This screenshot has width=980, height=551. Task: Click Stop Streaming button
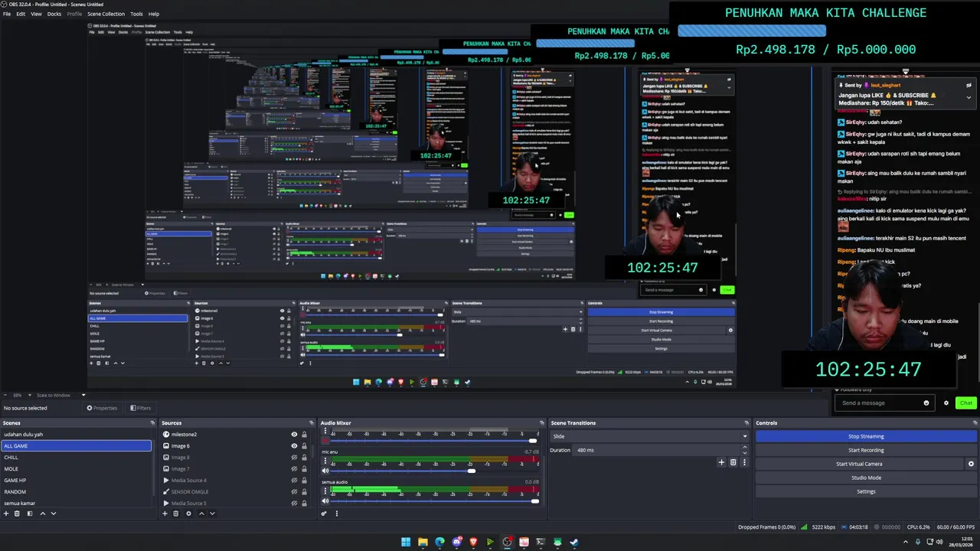coord(866,436)
